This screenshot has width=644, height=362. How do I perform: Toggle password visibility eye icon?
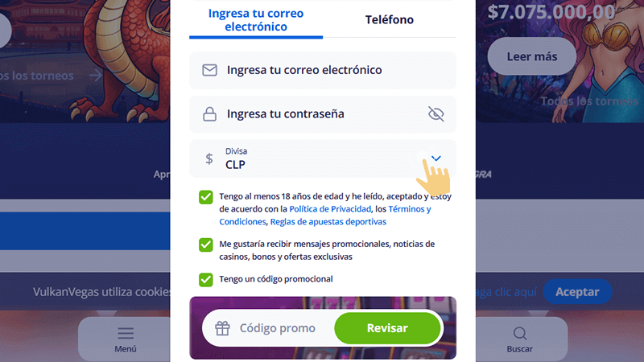click(x=436, y=114)
